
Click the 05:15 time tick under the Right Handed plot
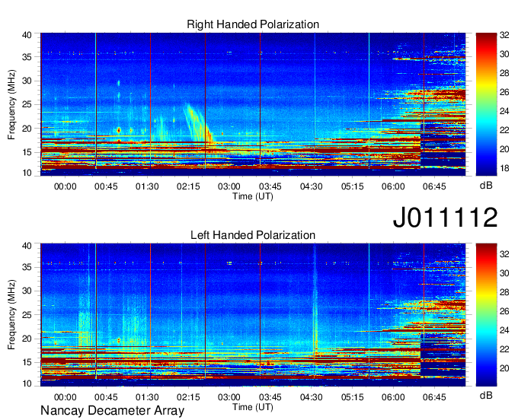tap(352, 186)
